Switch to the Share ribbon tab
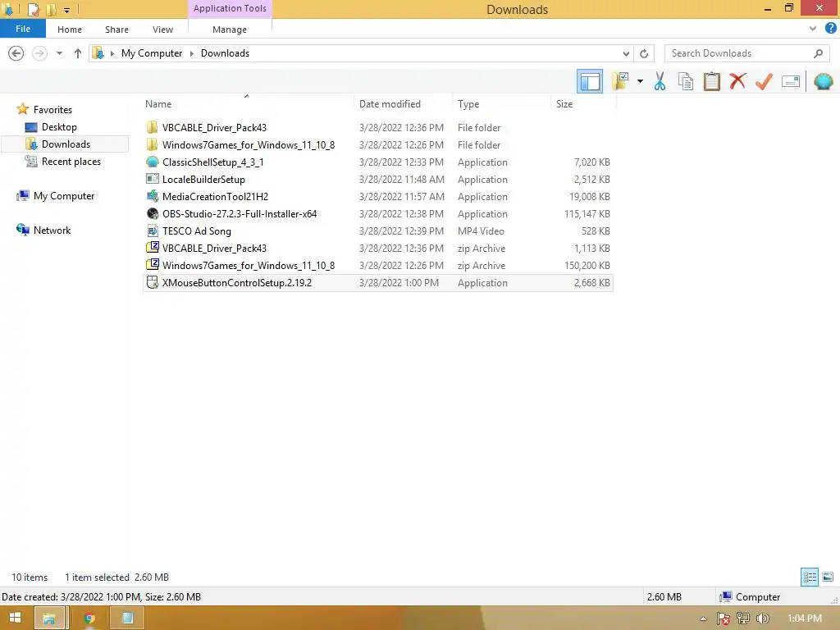840x630 pixels. coord(116,30)
